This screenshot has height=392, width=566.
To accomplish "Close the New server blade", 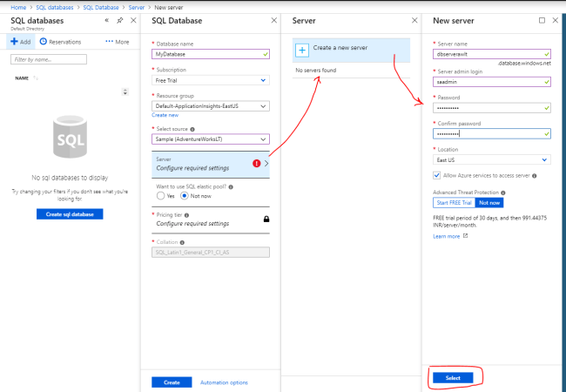I will coord(556,20).
